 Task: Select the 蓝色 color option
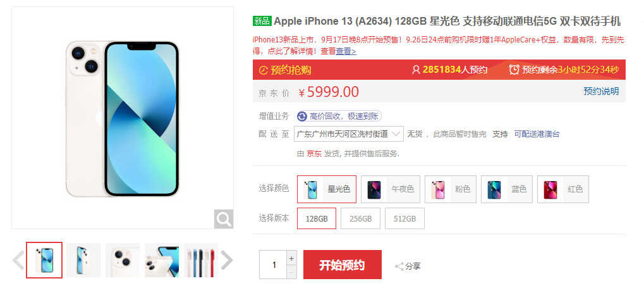507,189
